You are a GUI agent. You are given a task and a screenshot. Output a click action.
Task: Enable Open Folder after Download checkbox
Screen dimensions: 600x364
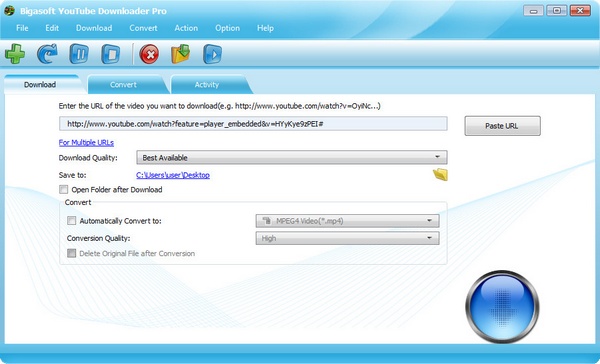(64, 189)
